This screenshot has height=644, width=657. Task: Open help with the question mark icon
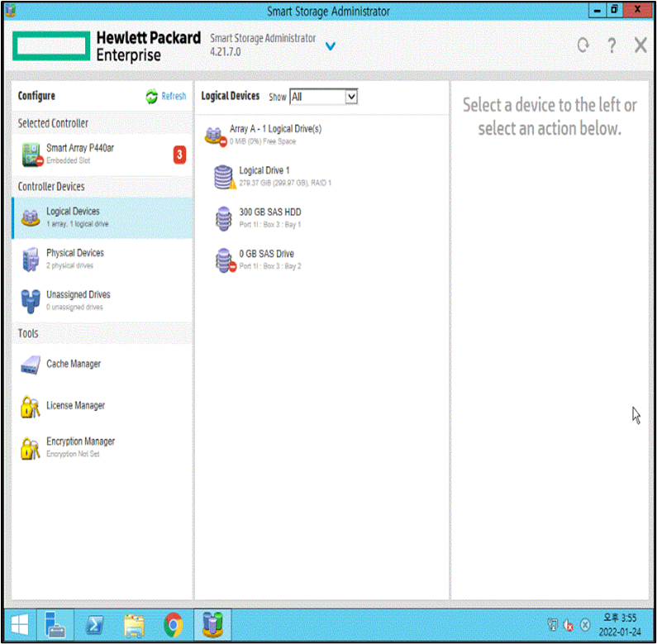(612, 45)
